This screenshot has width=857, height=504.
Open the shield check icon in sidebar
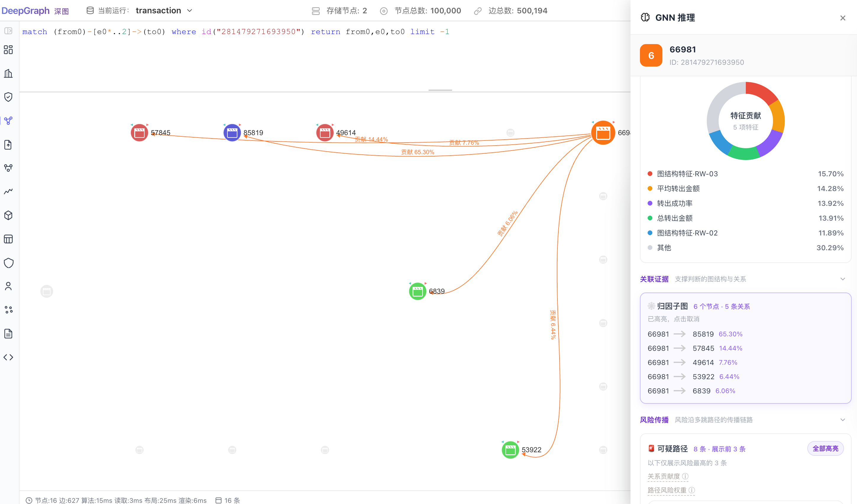(x=8, y=97)
